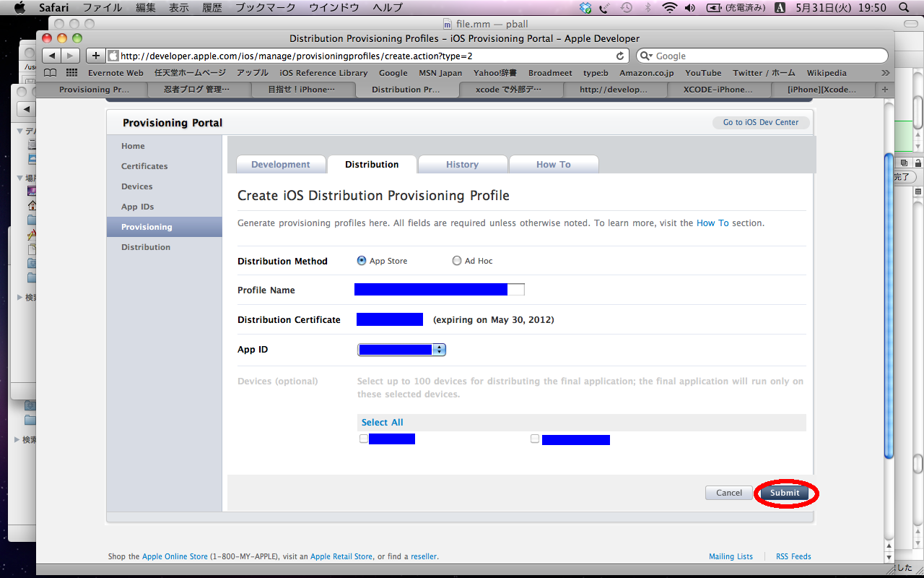Click the Profile Name input field
Viewport: 924px width, 578px height.
(439, 290)
